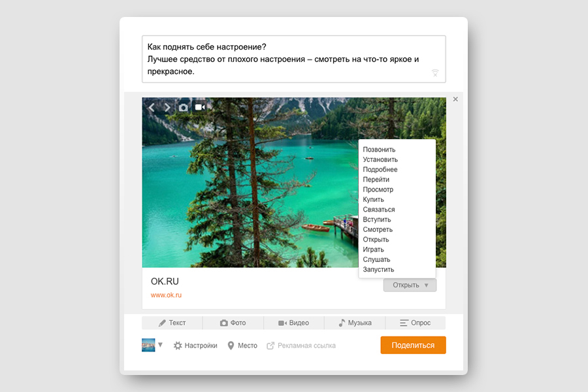Click the Место location pin
Screen dimensions: 588x392
231,346
